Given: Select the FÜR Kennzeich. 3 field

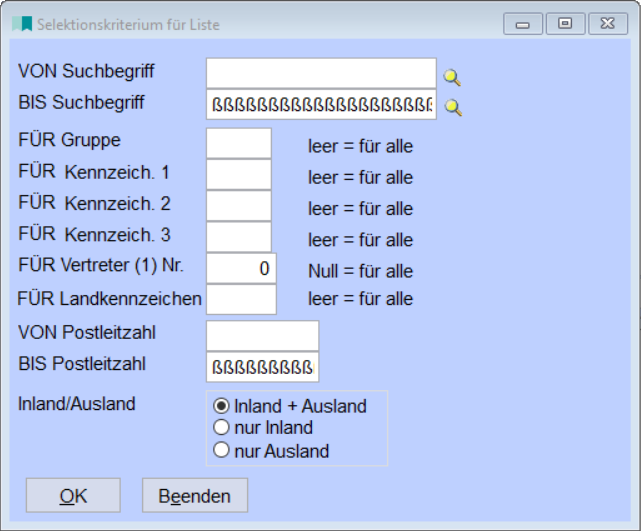Looking at the screenshot, I should [x=239, y=237].
